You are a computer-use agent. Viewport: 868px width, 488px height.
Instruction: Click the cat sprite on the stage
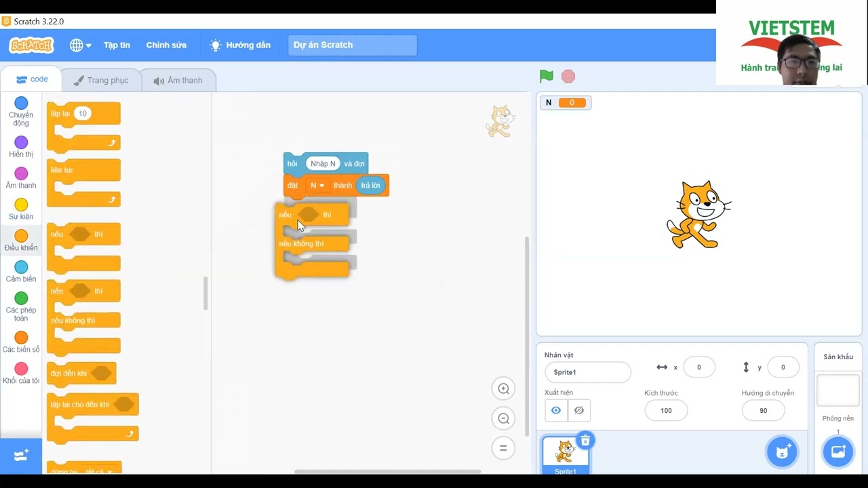click(698, 214)
